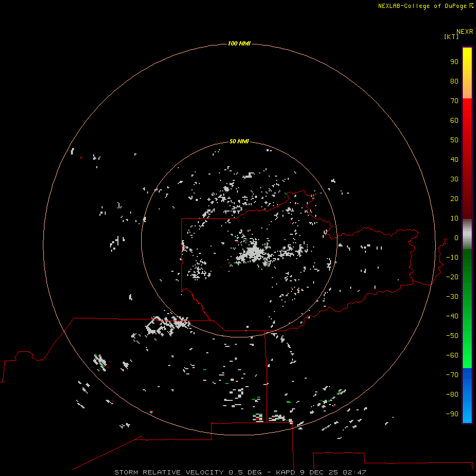Click the 30 value on the velocity scale
The width and height of the screenshot is (476, 476).
(454, 179)
